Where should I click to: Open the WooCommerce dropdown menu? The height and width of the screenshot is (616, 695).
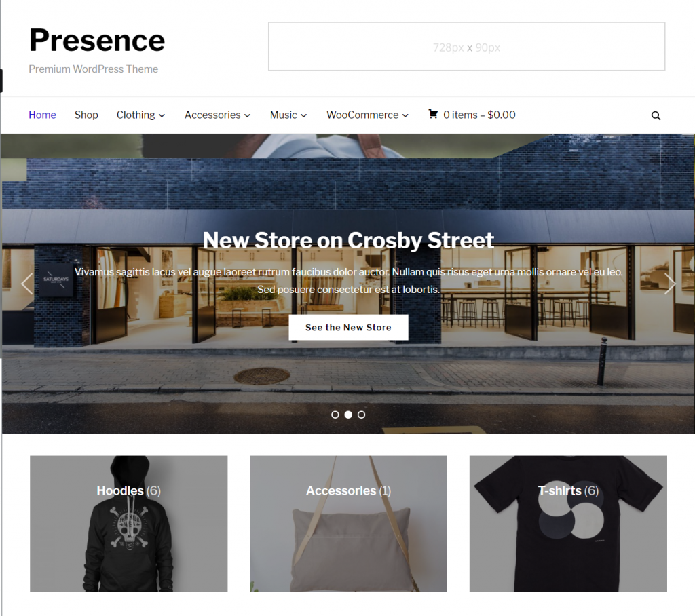(x=367, y=115)
